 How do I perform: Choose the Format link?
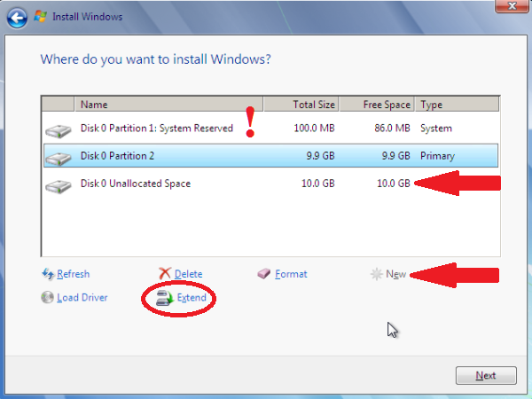[291, 274]
